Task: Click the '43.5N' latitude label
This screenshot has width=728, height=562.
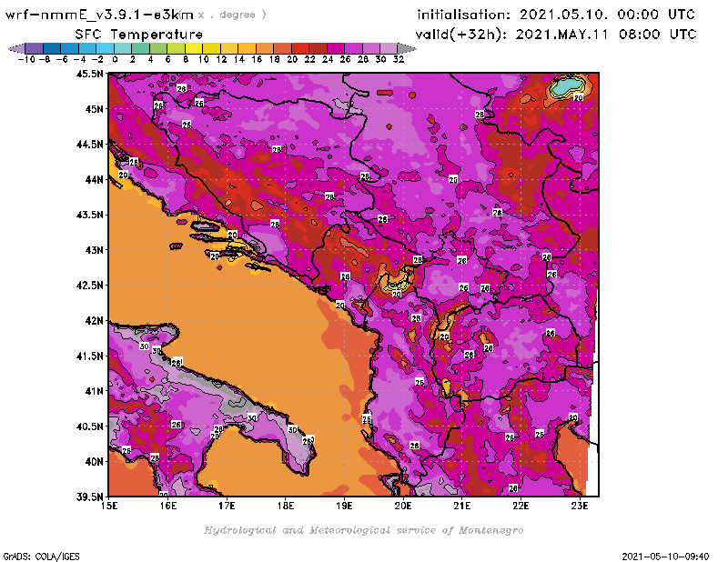Action: tap(89, 215)
